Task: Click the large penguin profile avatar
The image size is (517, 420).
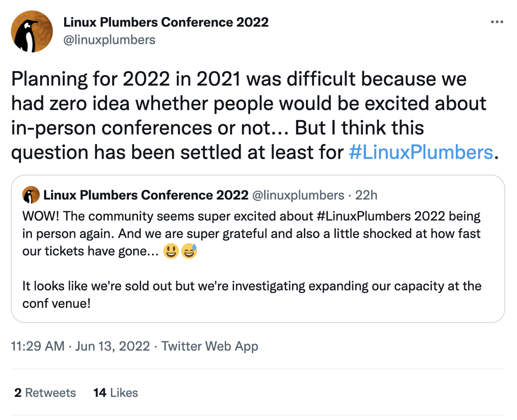Action: tap(32, 31)
